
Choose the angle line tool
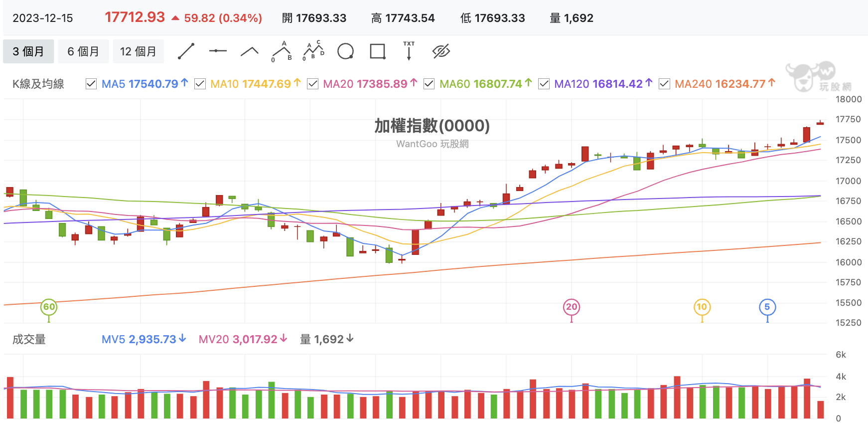(250, 51)
